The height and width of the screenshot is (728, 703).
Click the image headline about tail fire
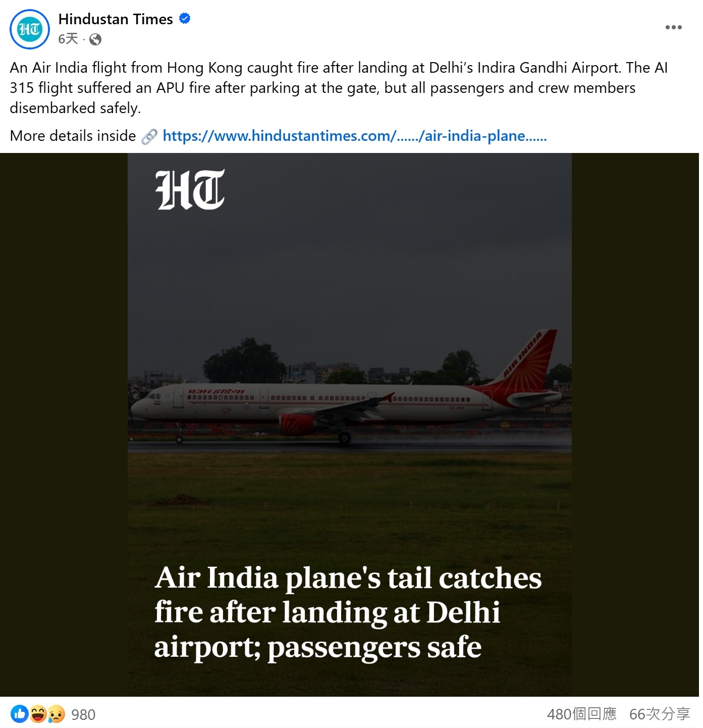(x=348, y=612)
